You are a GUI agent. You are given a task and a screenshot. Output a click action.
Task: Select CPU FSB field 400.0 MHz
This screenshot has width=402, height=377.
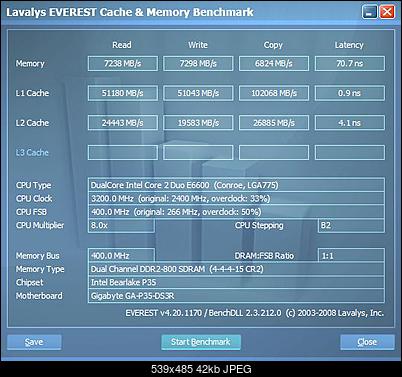[x=236, y=212]
